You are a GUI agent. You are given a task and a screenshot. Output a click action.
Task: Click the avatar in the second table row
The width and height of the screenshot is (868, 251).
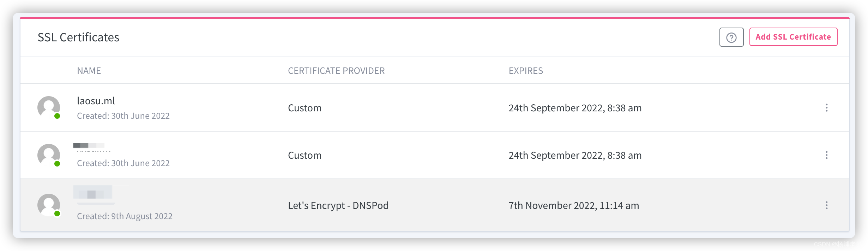[50, 154]
